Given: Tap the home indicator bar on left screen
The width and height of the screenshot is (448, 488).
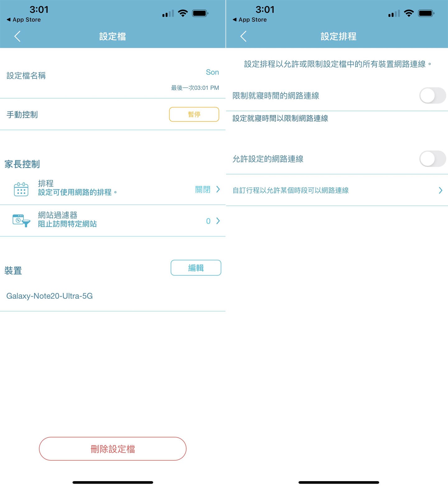Looking at the screenshot, I should [113, 482].
